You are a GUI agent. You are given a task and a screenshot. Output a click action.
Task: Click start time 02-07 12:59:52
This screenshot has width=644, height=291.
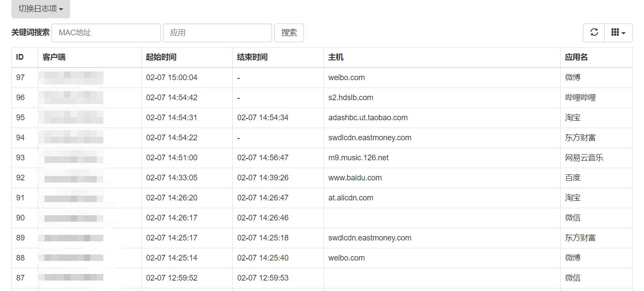pyautogui.click(x=172, y=278)
